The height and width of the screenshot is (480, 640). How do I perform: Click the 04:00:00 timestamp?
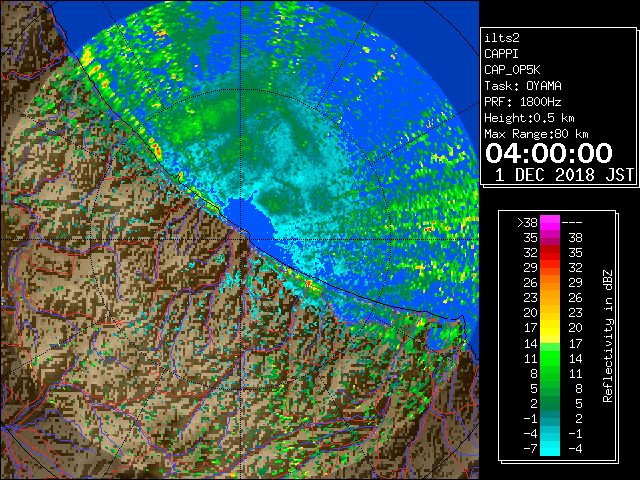point(549,153)
